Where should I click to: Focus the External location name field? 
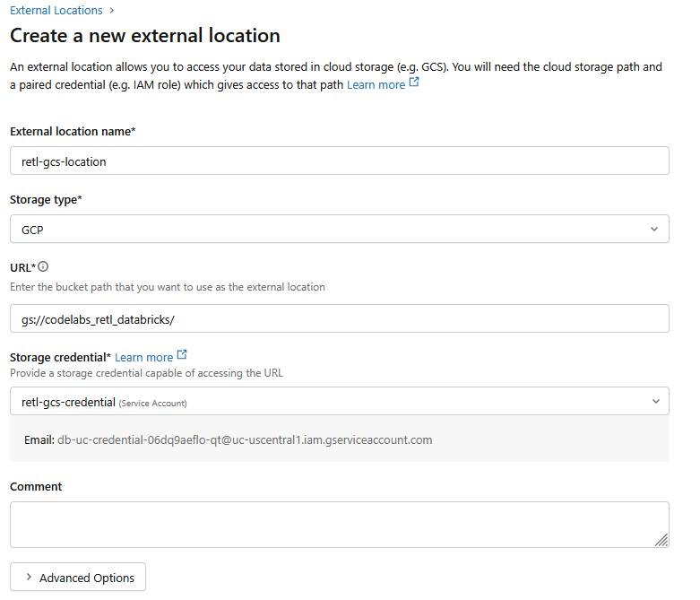[x=339, y=161]
